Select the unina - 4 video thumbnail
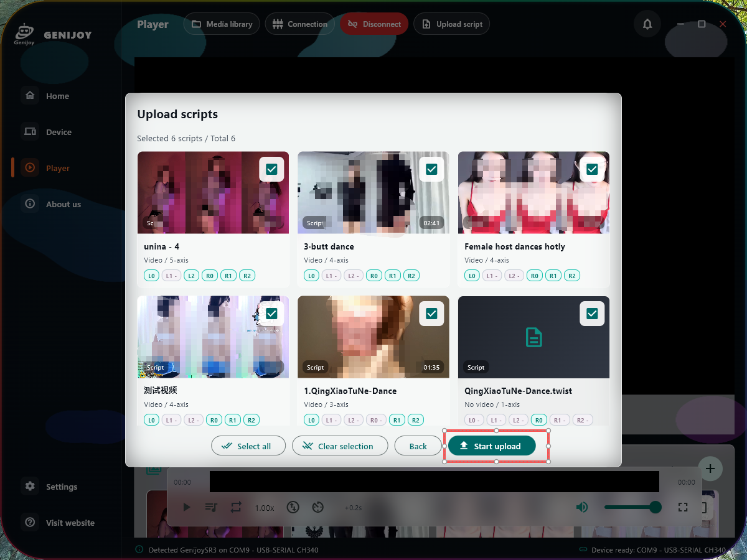The height and width of the screenshot is (560, 747). [x=213, y=193]
